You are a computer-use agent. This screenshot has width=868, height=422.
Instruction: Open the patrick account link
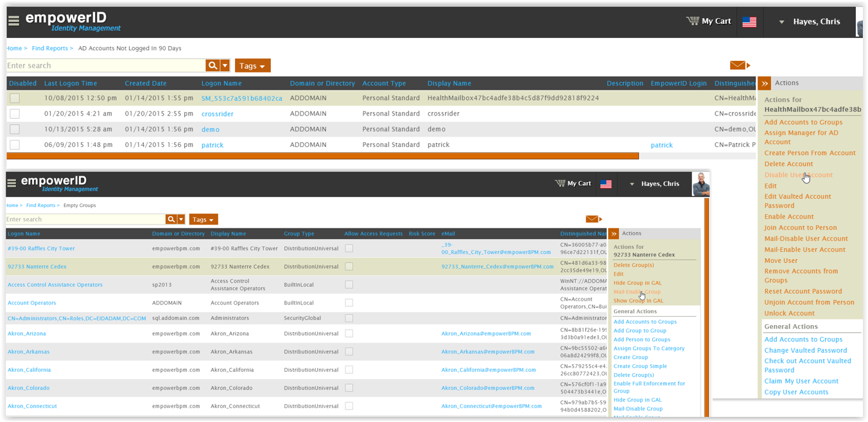click(213, 144)
